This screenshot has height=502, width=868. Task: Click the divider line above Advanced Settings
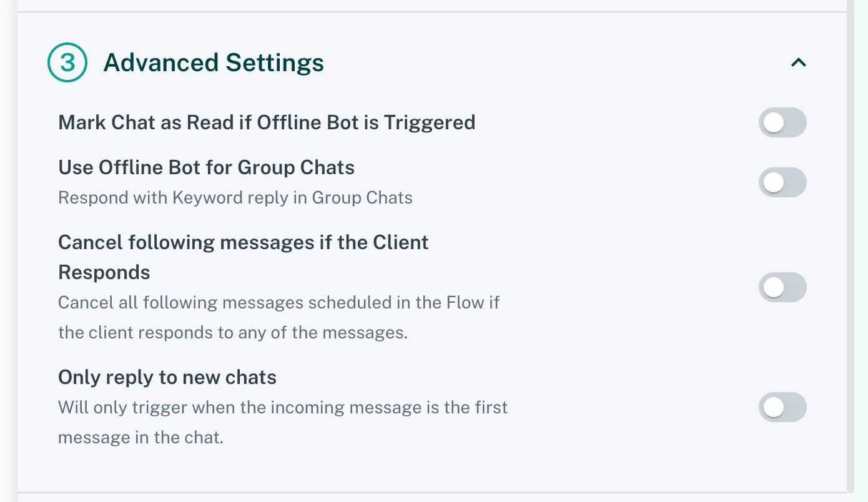(x=431, y=12)
